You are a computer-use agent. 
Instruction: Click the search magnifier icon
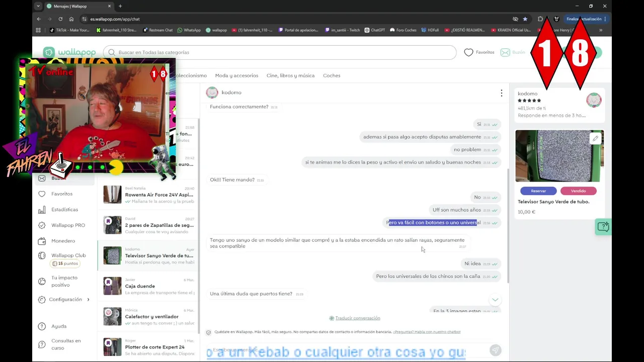click(112, 52)
